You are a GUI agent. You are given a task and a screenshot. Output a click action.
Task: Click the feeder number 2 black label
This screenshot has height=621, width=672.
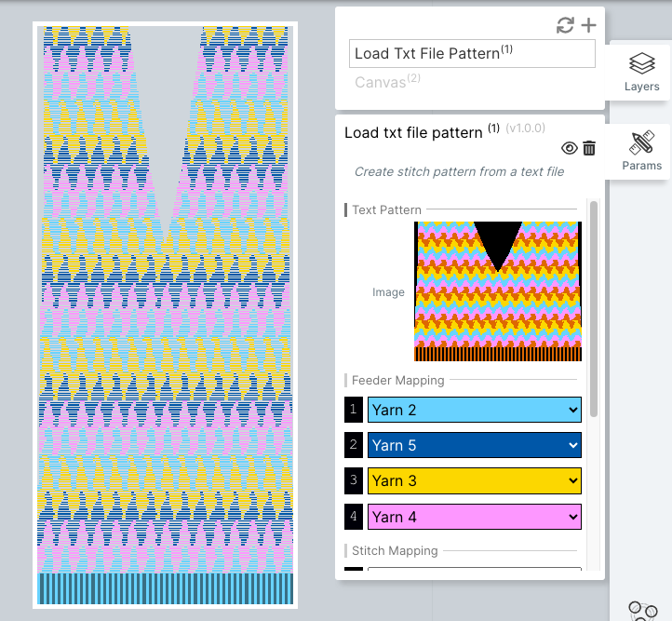[x=354, y=445]
